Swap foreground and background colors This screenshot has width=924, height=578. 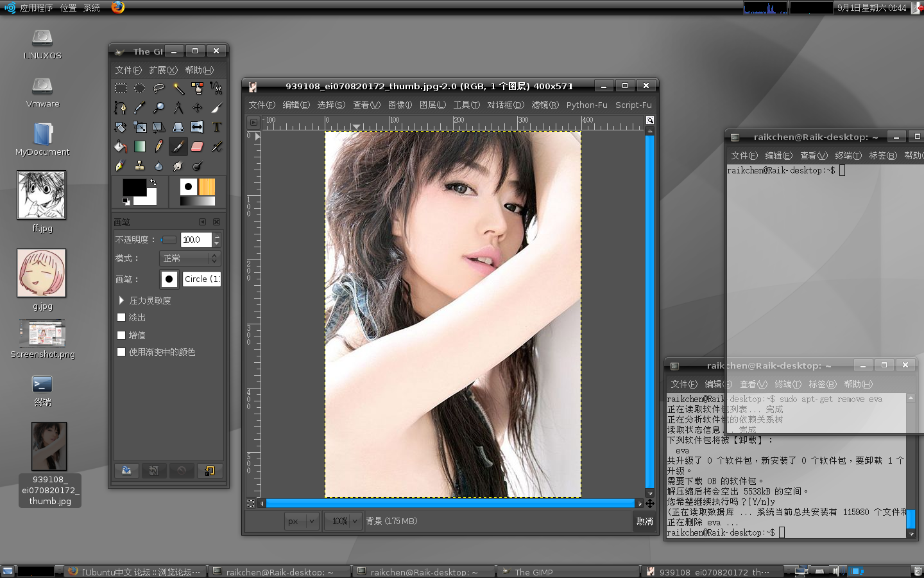click(153, 182)
